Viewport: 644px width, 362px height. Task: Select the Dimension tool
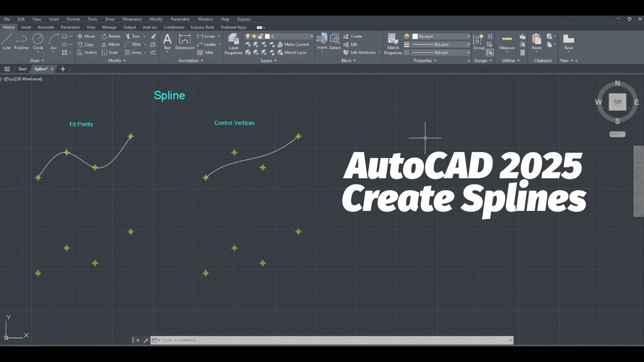click(185, 42)
